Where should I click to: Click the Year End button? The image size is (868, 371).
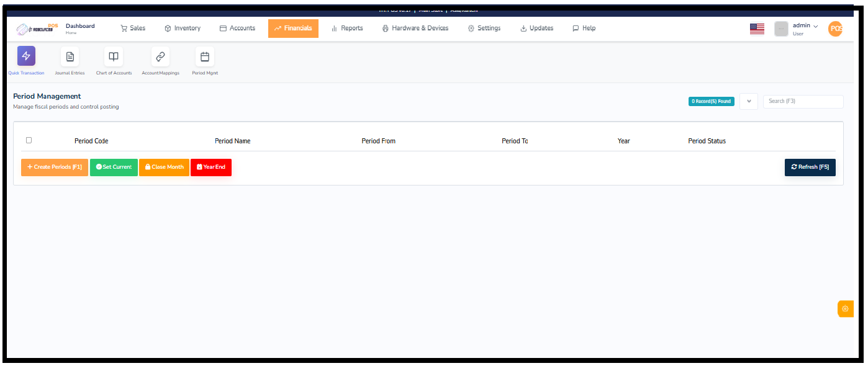coord(210,167)
